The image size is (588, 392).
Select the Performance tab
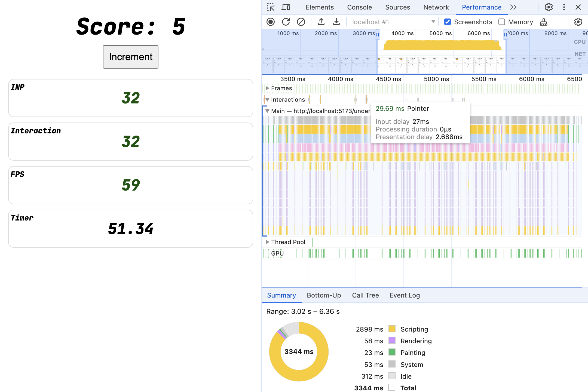482,7
